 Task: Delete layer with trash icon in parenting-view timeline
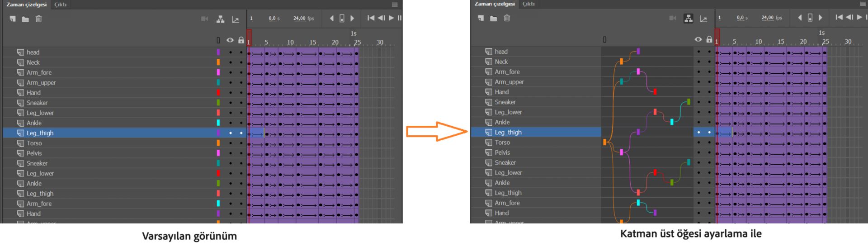click(x=507, y=18)
